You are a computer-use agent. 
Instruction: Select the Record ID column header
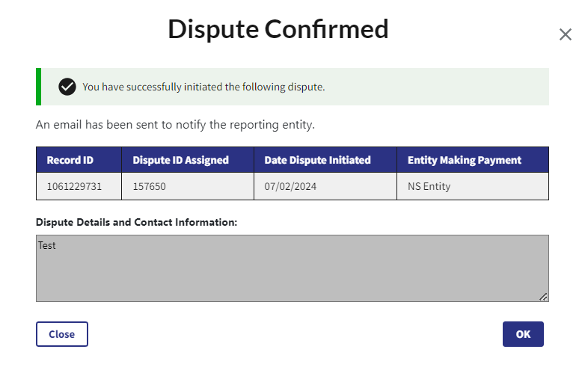pyautogui.click(x=70, y=160)
